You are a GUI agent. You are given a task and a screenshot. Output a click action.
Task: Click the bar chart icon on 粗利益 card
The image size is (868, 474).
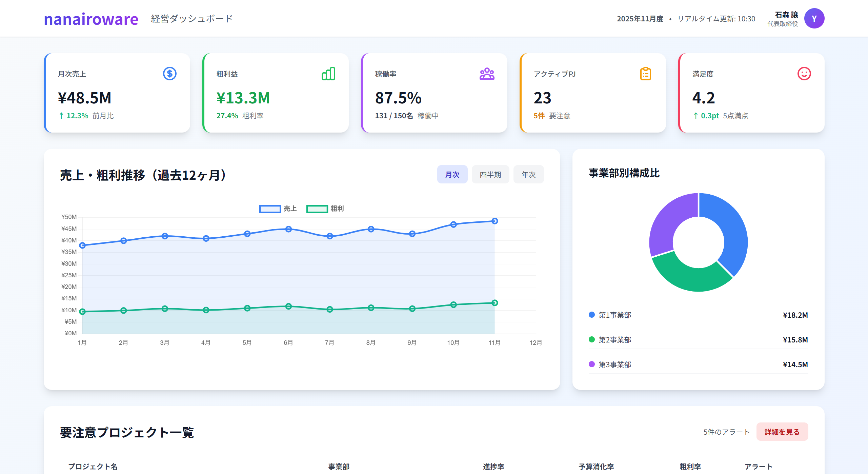click(328, 73)
